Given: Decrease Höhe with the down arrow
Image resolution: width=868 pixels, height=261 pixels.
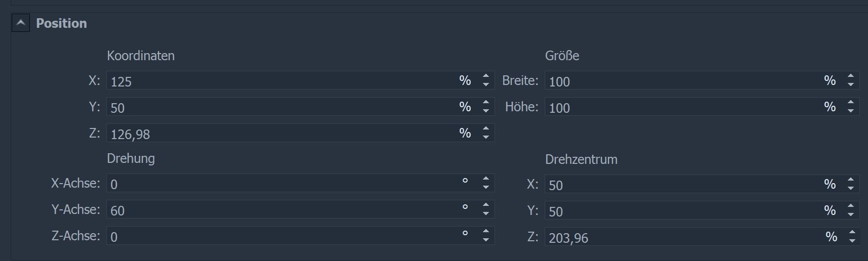Looking at the screenshot, I should tap(851, 111).
